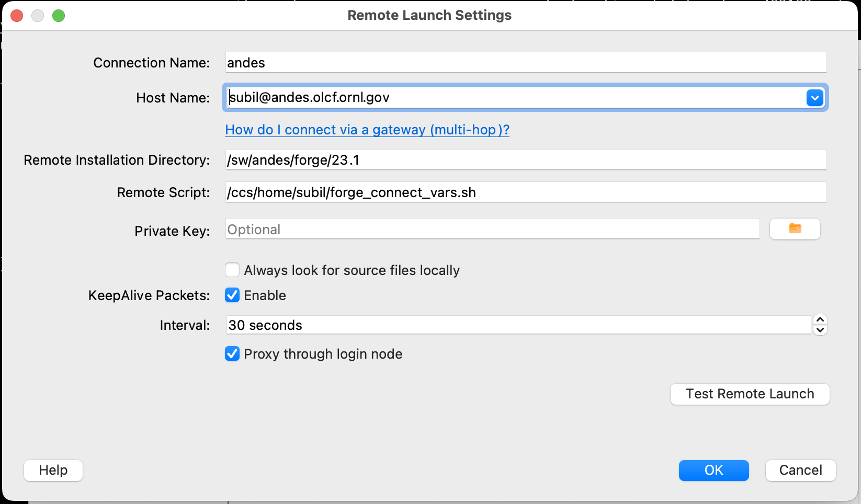Screen dimensions: 861x504
Task: Enable Always look for source files locally
Action: click(232, 270)
